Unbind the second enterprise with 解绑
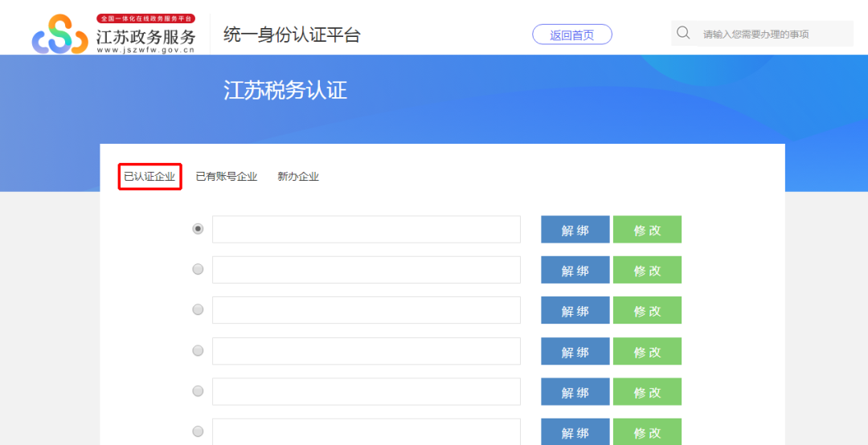The height and width of the screenshot is (445, 868). (575, 270)
